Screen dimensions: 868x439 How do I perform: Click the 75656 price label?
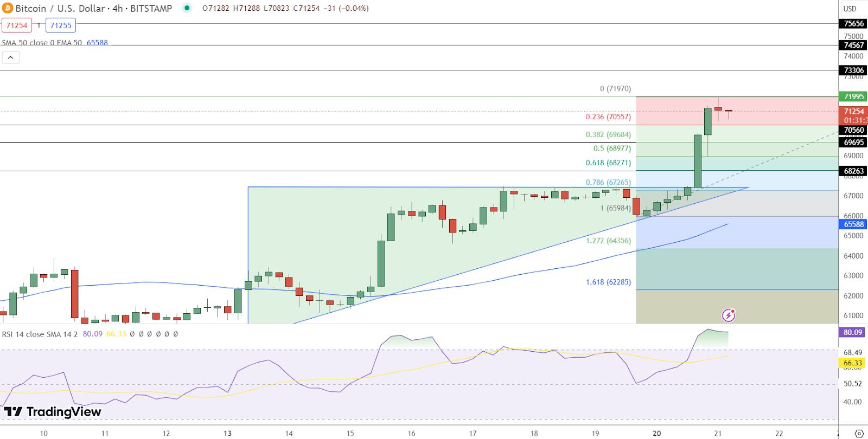click(853, 24)
